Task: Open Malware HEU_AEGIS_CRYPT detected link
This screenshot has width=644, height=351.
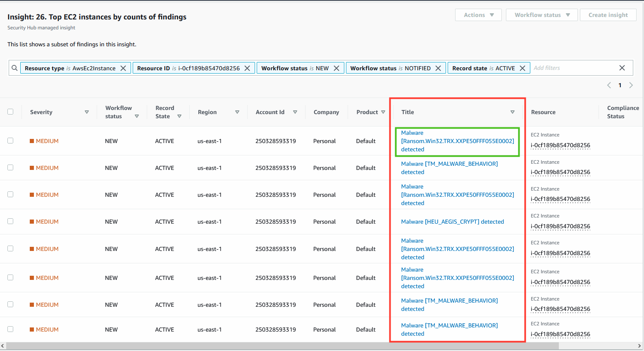Action: tap(453, 222)
